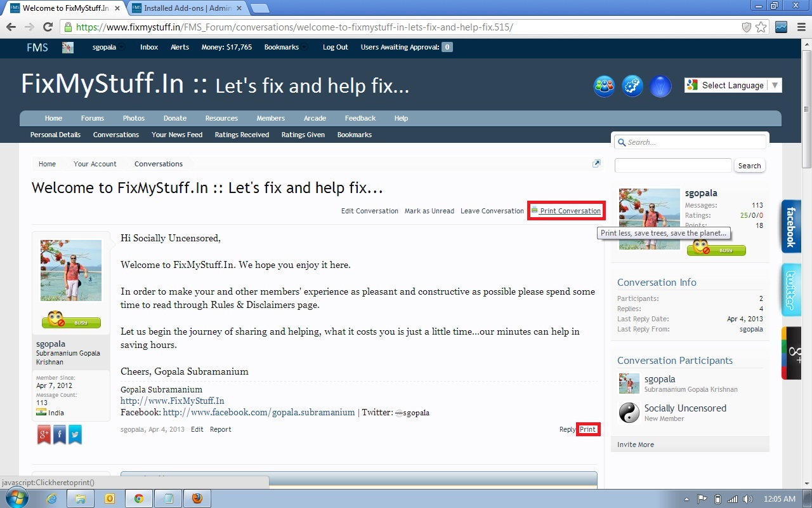The height and width of the screenshot is (508, 812).
Task: Bookmark page with the star icon
Action: pos(761,27)
